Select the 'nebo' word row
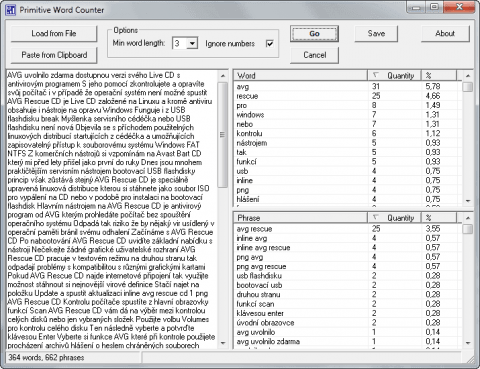 click(x=348, y=124)
